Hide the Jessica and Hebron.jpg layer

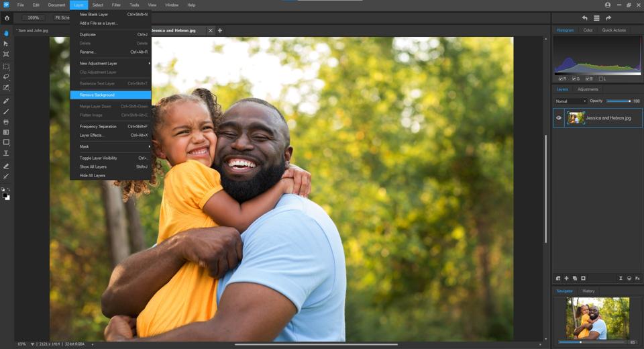(x=558, y=118)
